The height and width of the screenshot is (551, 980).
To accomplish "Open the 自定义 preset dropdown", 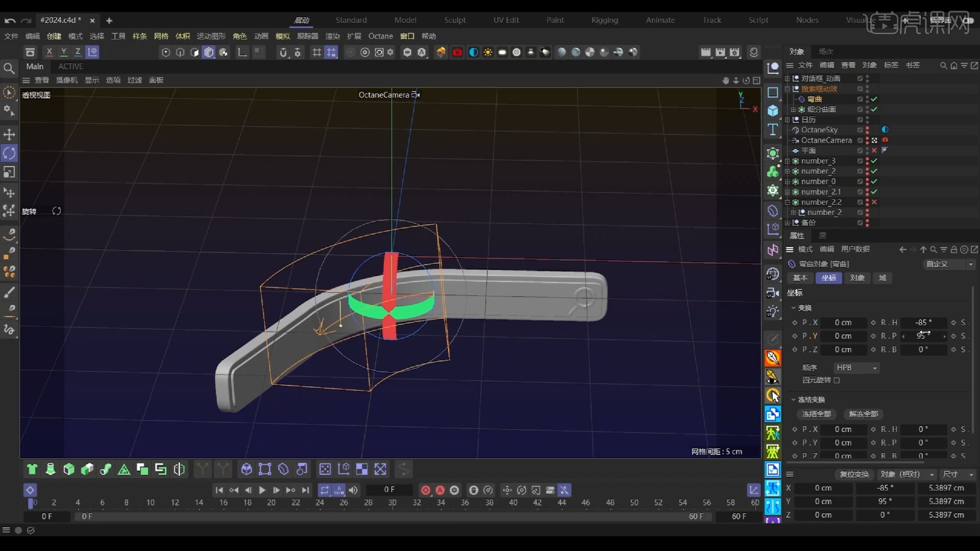I will point(949,264).
